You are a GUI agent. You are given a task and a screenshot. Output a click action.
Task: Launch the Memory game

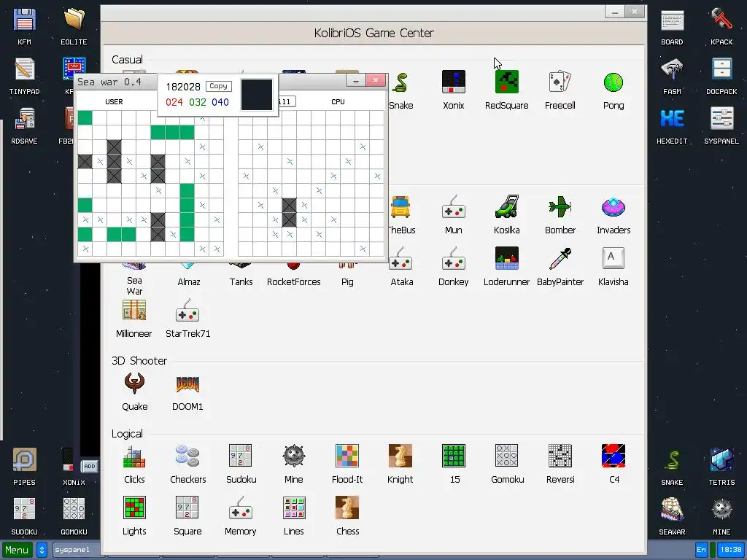[x=241, y=516]
